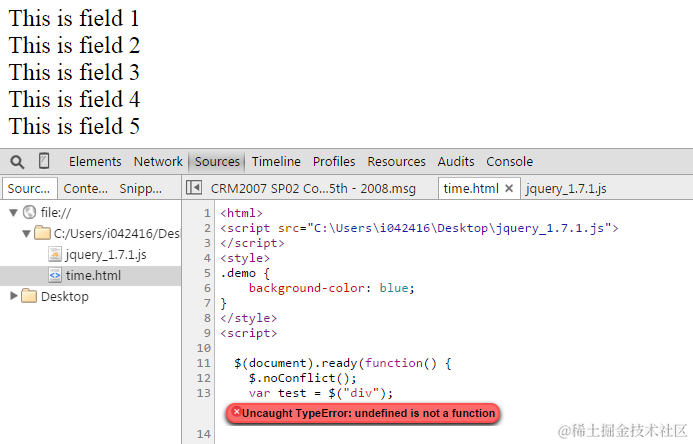Select jquery_1.7.1.js in file tree

pyautogui.click(x=106, y=254)
